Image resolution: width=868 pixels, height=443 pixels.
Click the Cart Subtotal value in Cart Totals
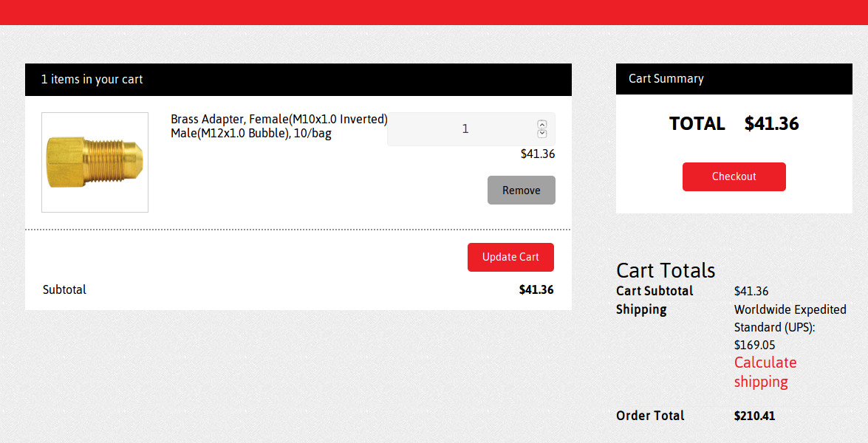click(751, 292)
